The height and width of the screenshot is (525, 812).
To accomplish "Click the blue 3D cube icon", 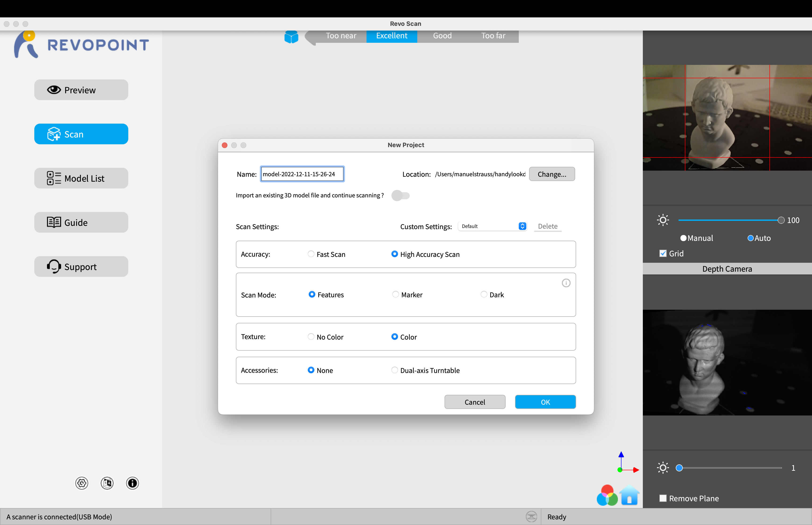I will (291, 37).
